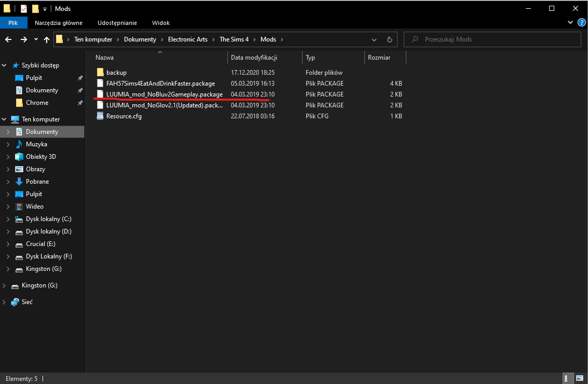Open the Widok ribbon tab

(x=161, y=23)
